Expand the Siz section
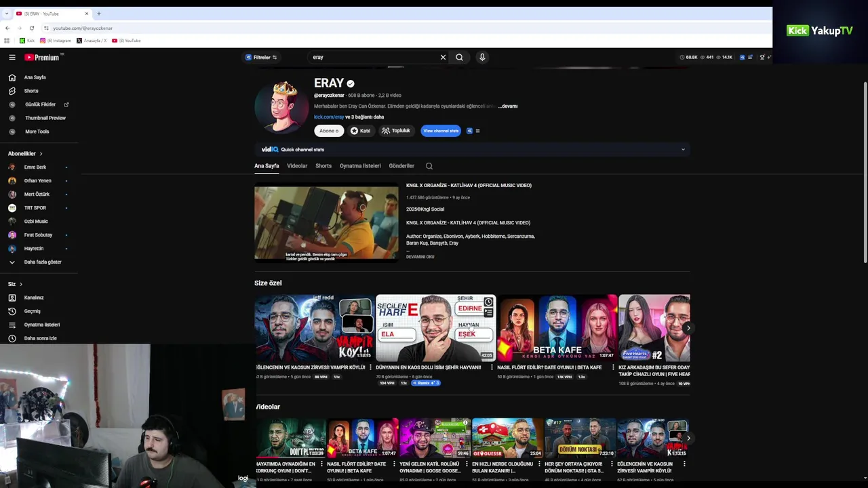This screenshot has height=488, width=868. (15, 284)
